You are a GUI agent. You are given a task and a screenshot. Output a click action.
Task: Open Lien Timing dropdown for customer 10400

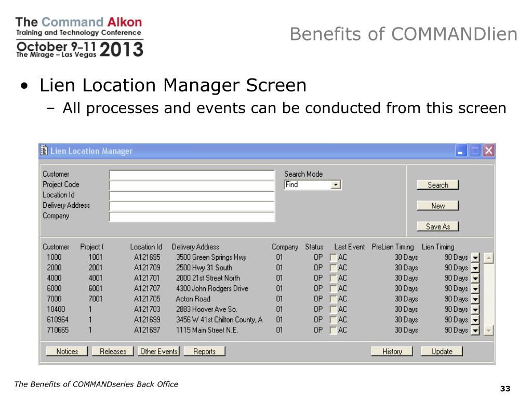point(475,310)
